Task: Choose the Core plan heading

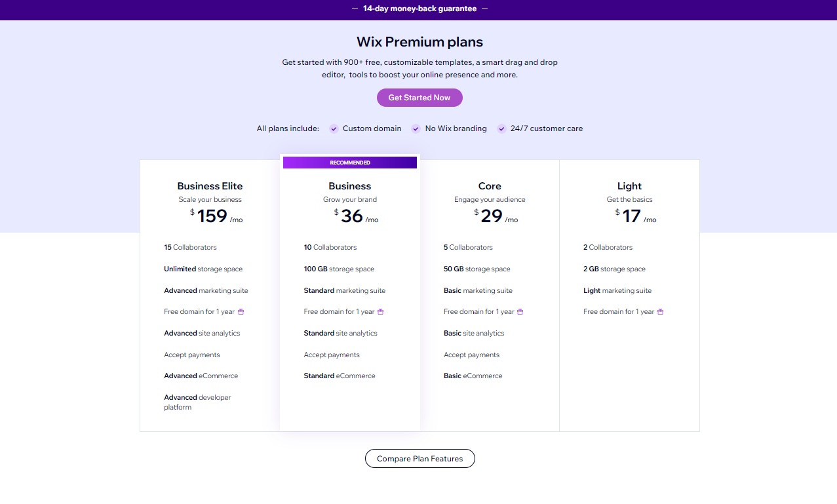Action: 490,186
